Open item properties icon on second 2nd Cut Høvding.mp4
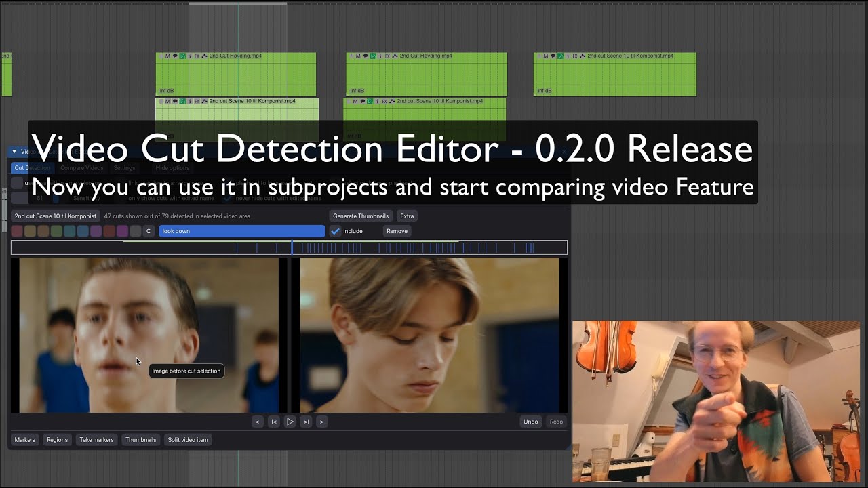Viewport: 868px width, 488px height. [x=380, y=56]
